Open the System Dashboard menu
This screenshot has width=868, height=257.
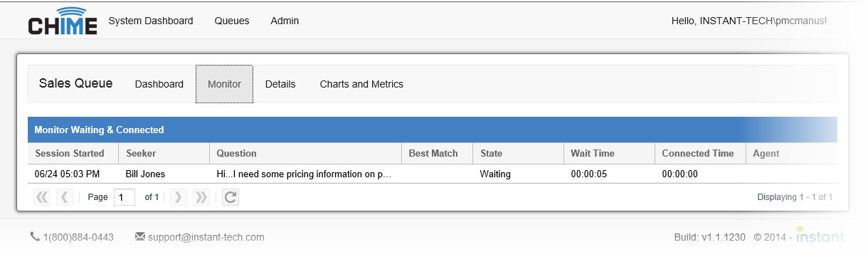click(151, 21)
